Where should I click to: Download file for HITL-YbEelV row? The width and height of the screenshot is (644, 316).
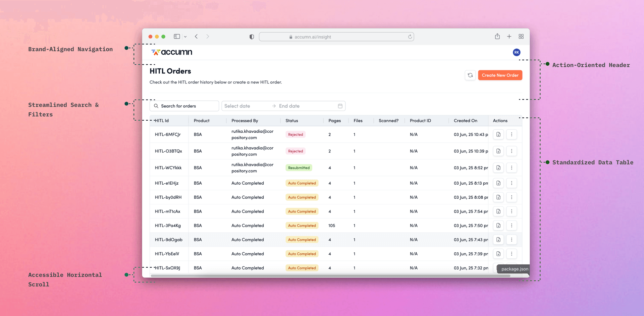498,254
